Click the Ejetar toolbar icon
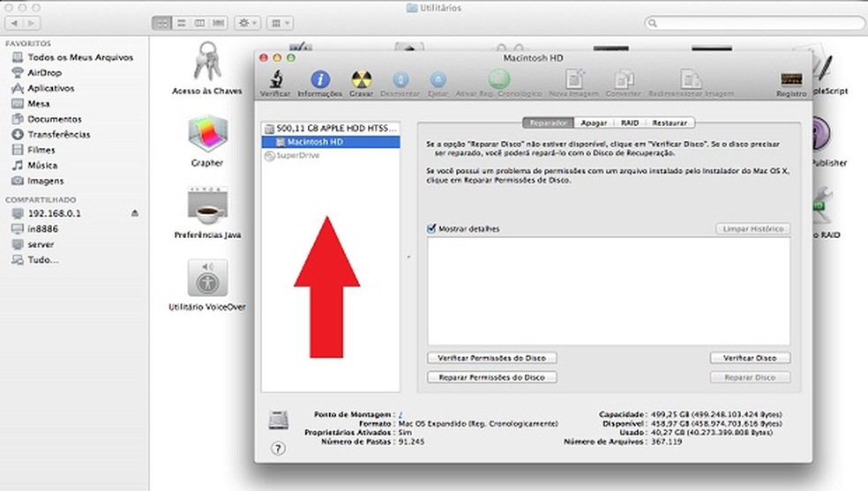The height and width of the screenshot is (491, 868). [438, 80]
